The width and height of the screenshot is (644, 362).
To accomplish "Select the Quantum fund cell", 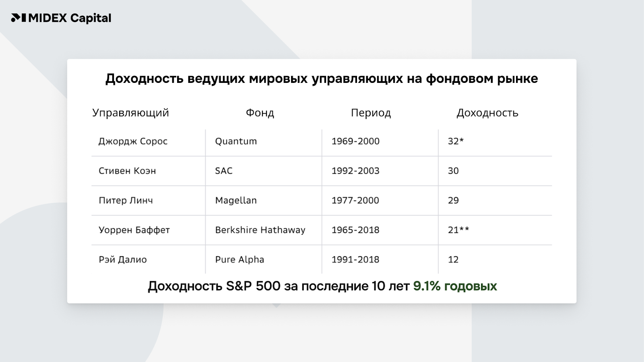I will click(x=236, y=141).
